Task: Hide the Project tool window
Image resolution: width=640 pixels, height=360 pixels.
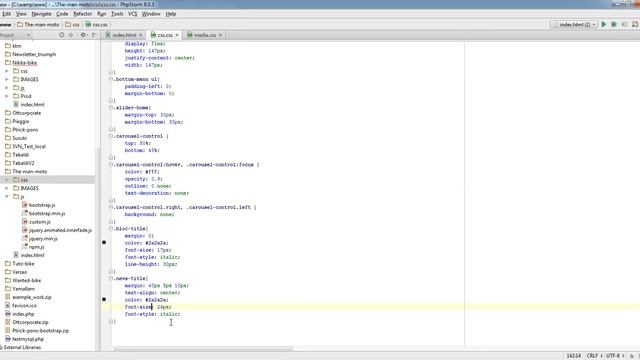Action: [94, 35]
